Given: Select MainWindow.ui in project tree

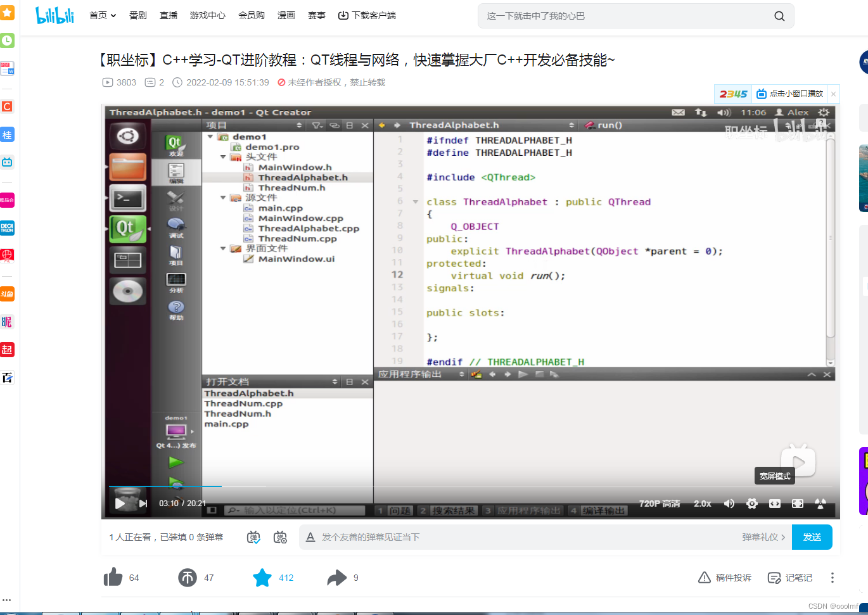Looking at the screenshot, I should pos(296,258).
